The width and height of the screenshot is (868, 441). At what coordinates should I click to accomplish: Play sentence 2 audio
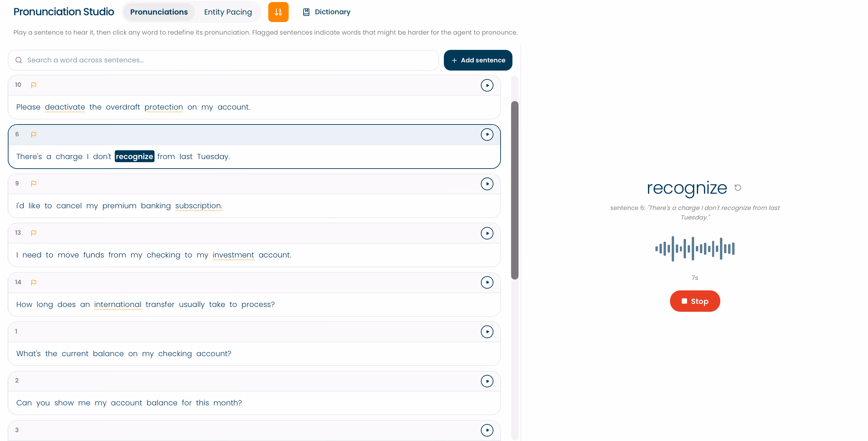[487, 381]
